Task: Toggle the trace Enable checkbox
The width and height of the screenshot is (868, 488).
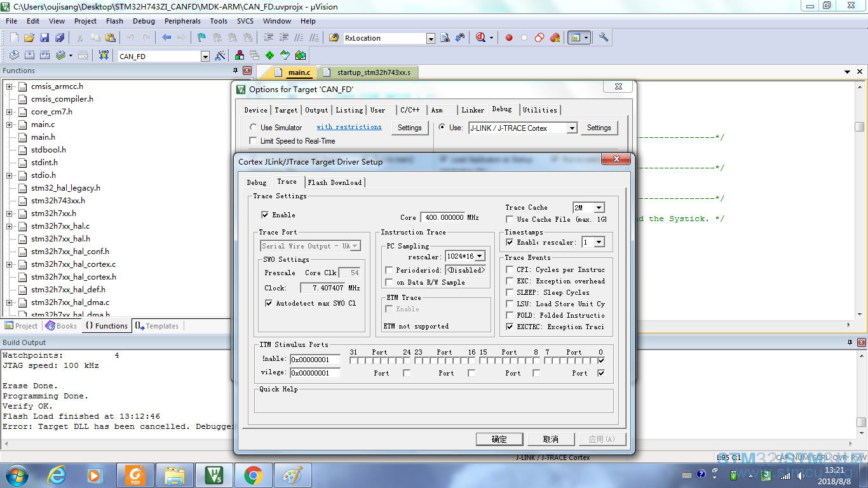Action: (265, 215)
